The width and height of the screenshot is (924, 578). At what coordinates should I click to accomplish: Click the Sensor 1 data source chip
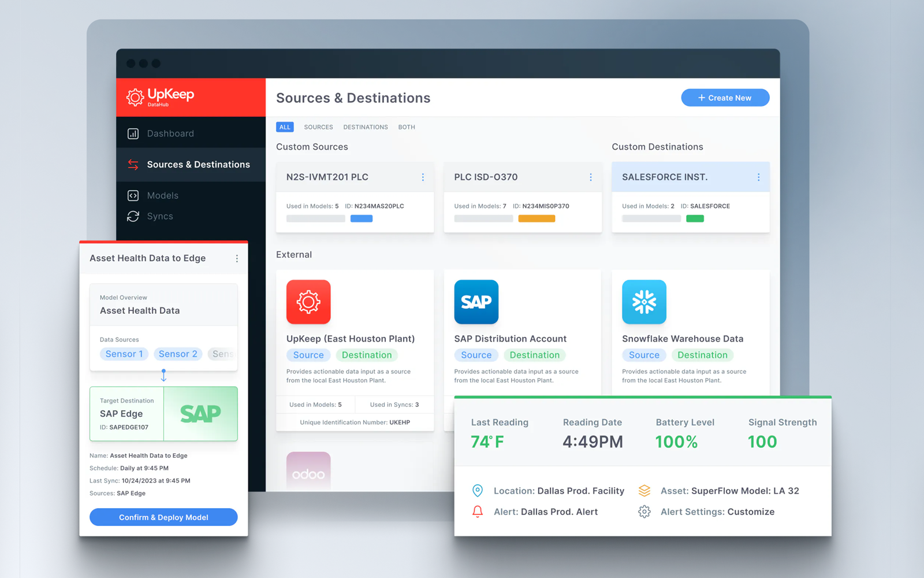[124, 354]
